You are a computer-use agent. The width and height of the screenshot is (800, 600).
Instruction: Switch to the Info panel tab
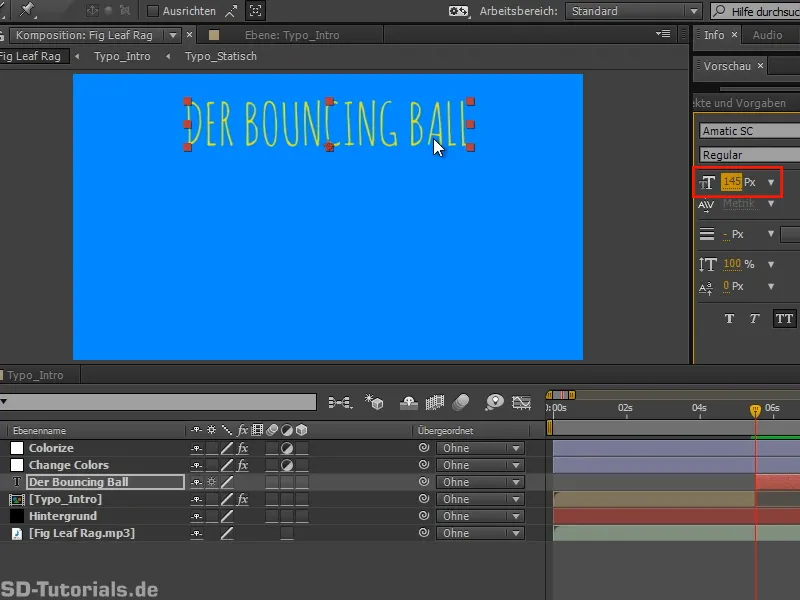pos(714,35)
